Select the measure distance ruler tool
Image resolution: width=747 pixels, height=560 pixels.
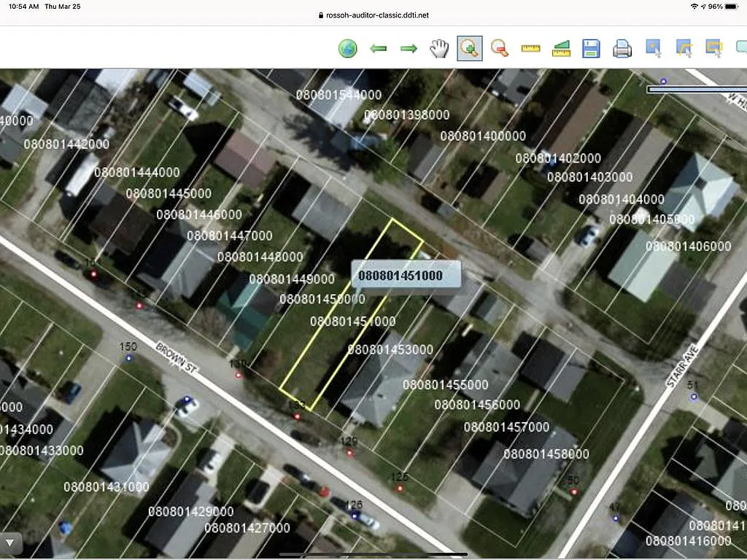pos(530,49)
